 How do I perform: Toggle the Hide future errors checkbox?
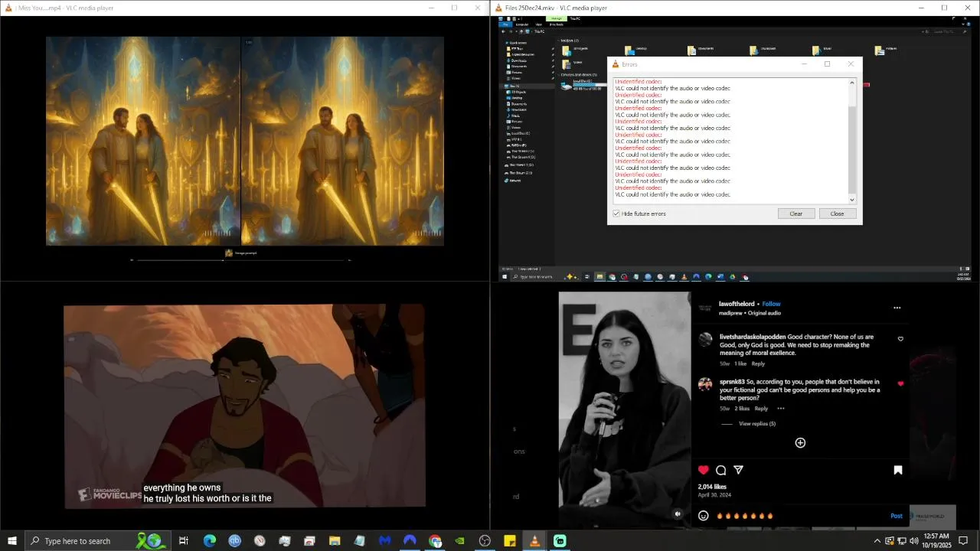click(x=616, y=214)
